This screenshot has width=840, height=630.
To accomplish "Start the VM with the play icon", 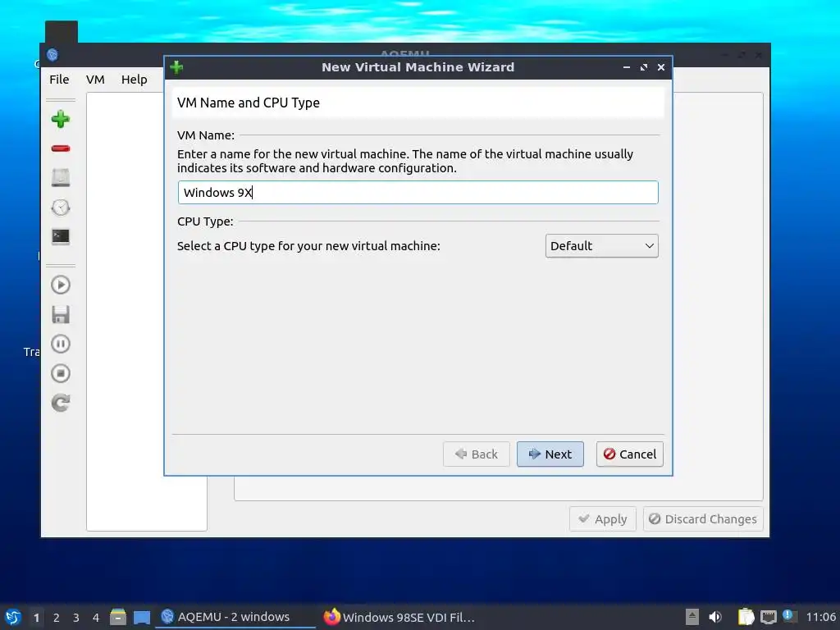I will point(61,285).
